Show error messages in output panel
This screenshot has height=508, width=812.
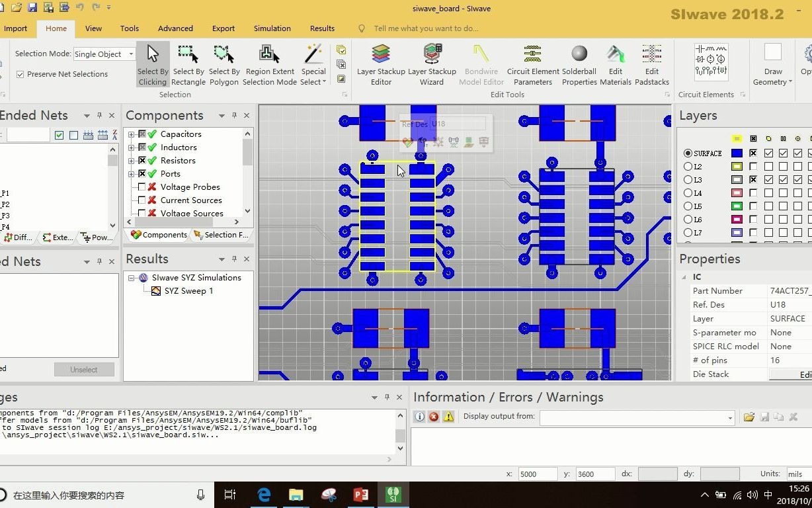point(434,417)
